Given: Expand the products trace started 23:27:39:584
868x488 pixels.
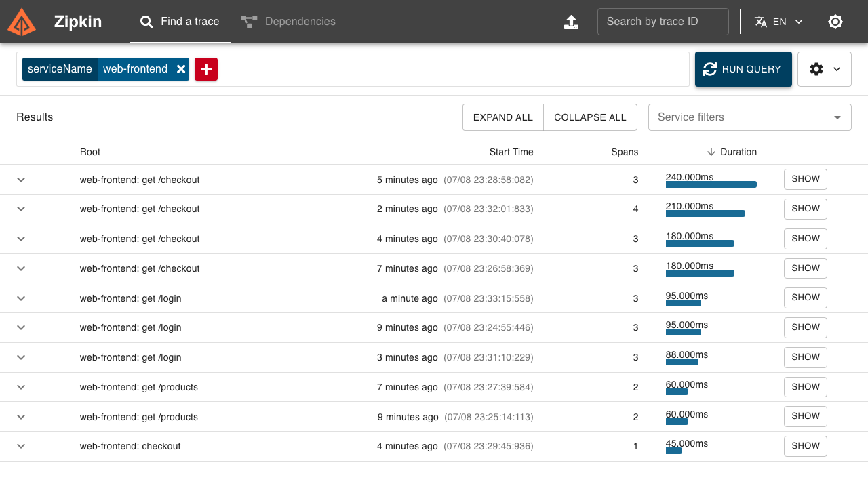Looking at the screenshot, I should 21,387.
